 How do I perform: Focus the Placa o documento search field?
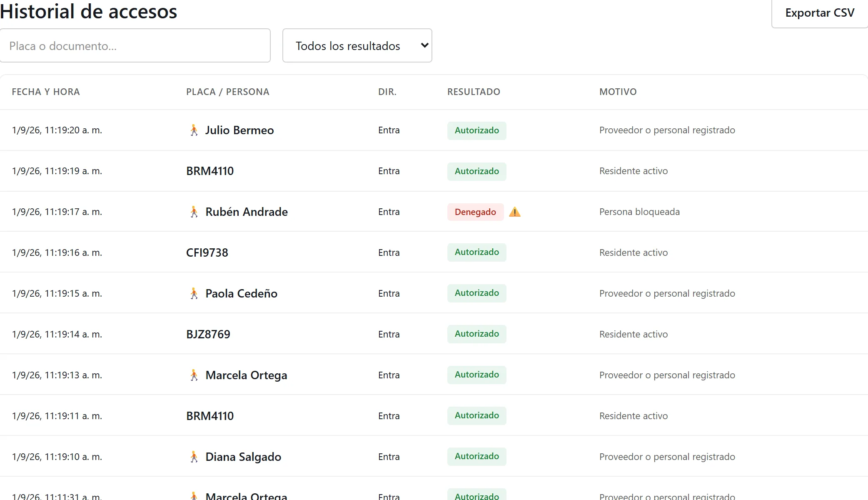(x=135, y=45)
